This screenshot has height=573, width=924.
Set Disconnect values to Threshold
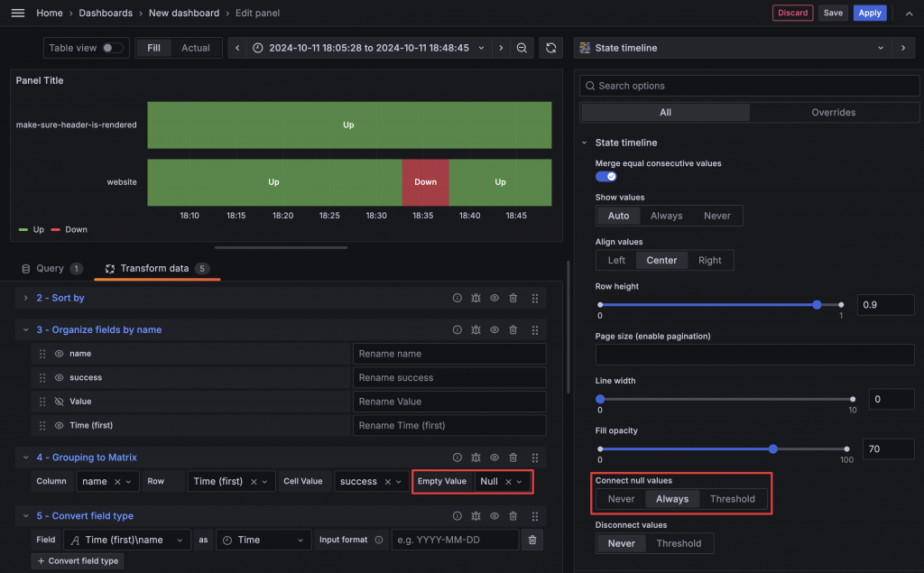pos(679,543)
